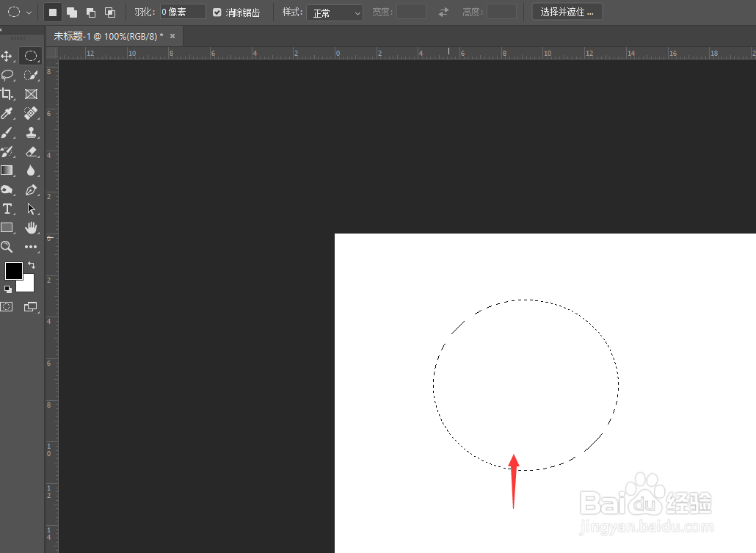Click the 宽度 width input field
Viewport: 756px width, 553px height.
(x=411, y=12)
